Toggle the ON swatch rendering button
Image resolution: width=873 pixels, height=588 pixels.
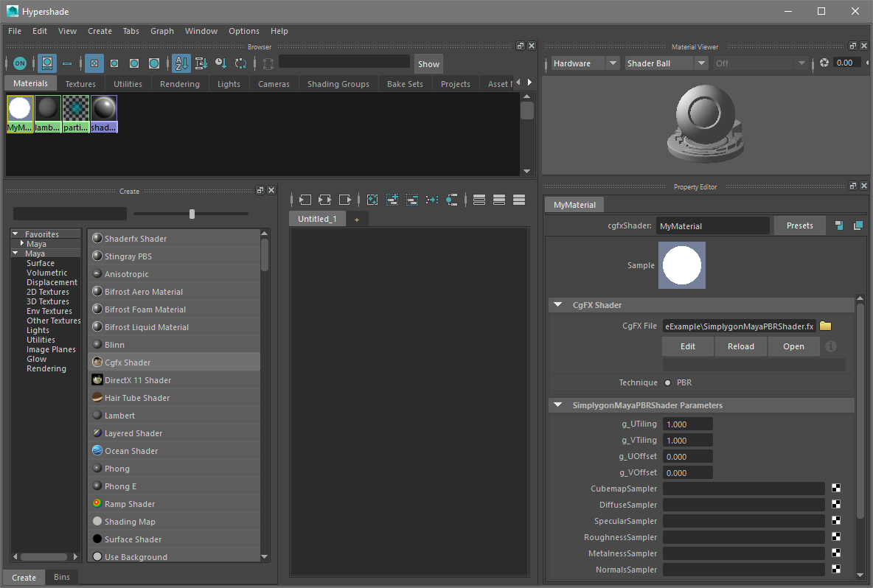point(20,63)
